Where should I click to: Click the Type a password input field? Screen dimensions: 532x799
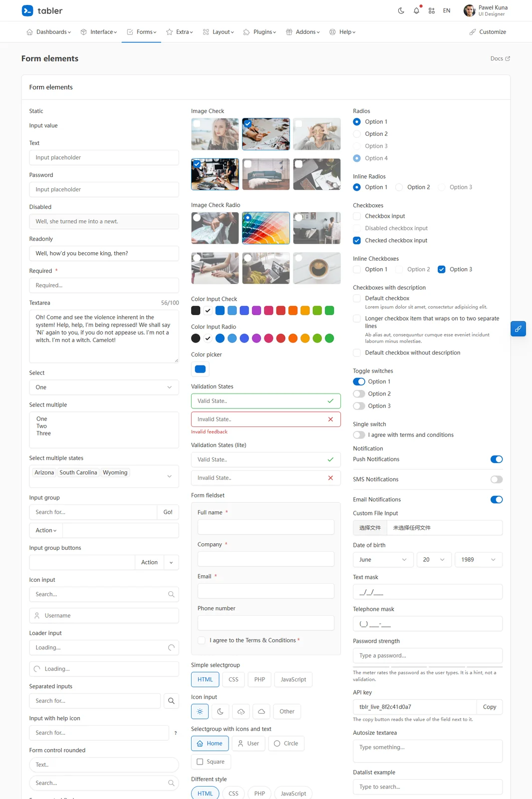pyautogui.click(x=428, y=656)
